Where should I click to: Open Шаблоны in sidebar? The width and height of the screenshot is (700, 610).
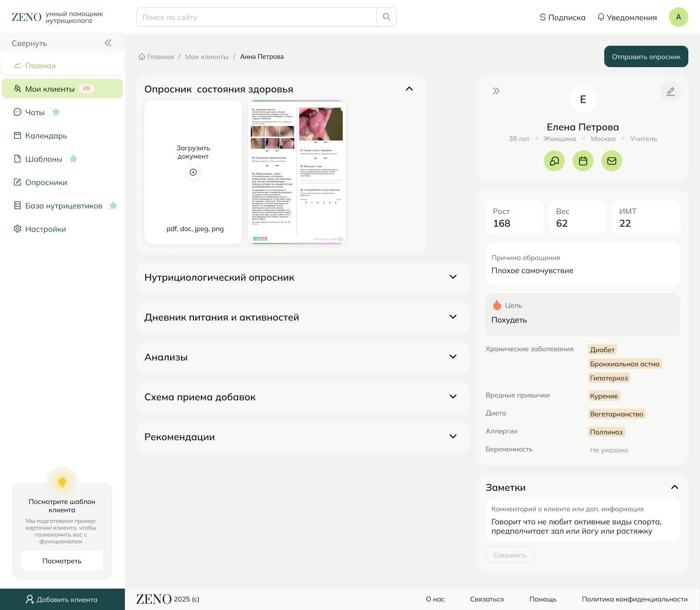[x=62, y=159]
